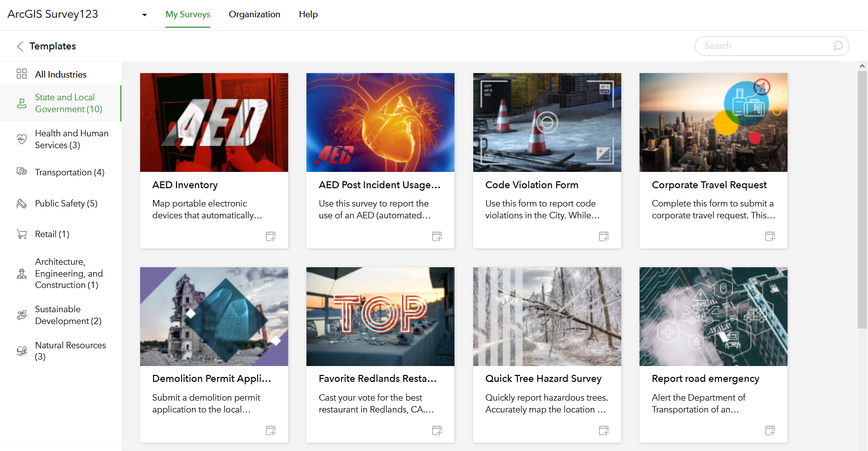The width and height of the screenshot is (868, 451).
Task: Select the Public Safety category icon
Action: pos(21,203)
